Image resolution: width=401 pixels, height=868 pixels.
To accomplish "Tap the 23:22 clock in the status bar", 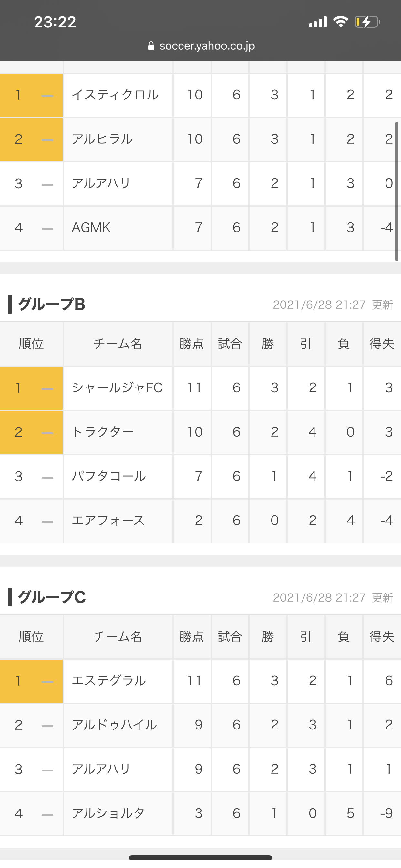I will point(55,22).
